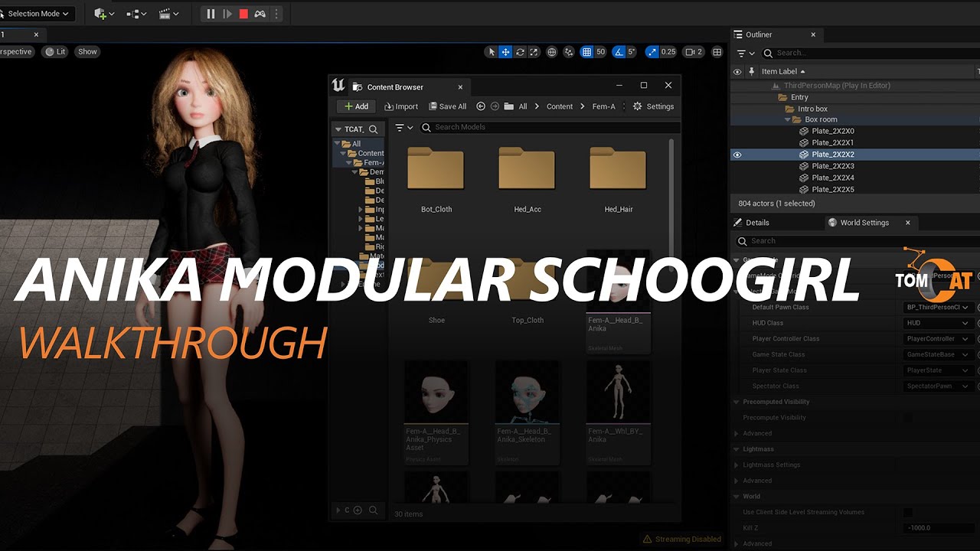Toggle scale snapping 0.25 icon
The width and height of the screenshot is (980, 551).
652,52
